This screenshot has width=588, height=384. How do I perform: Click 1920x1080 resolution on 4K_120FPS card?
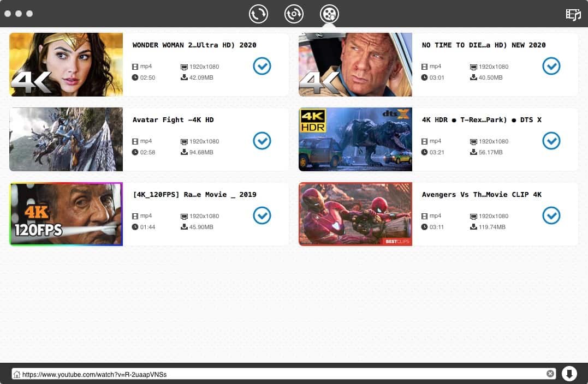pyautogui.click(x=204, y=216)
